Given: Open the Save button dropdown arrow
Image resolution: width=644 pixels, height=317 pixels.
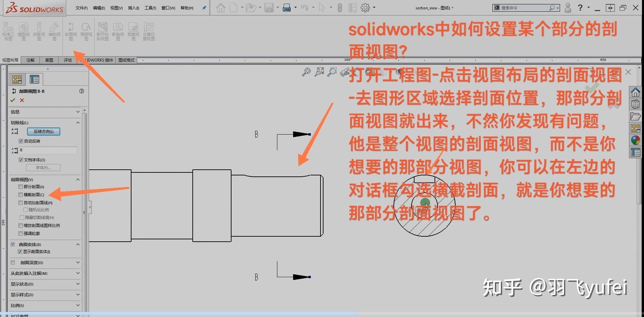Looking at the screenshot, I should pyautogui.click(x=278, y=7).
